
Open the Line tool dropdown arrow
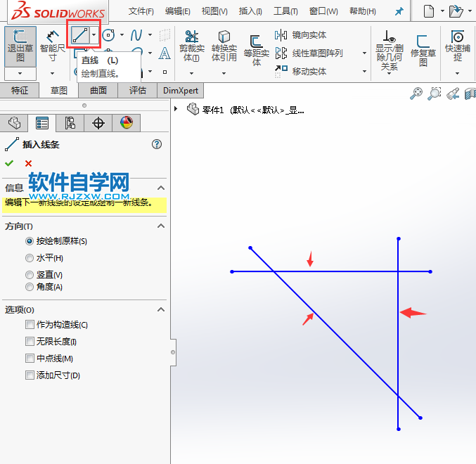pos(94,35)
